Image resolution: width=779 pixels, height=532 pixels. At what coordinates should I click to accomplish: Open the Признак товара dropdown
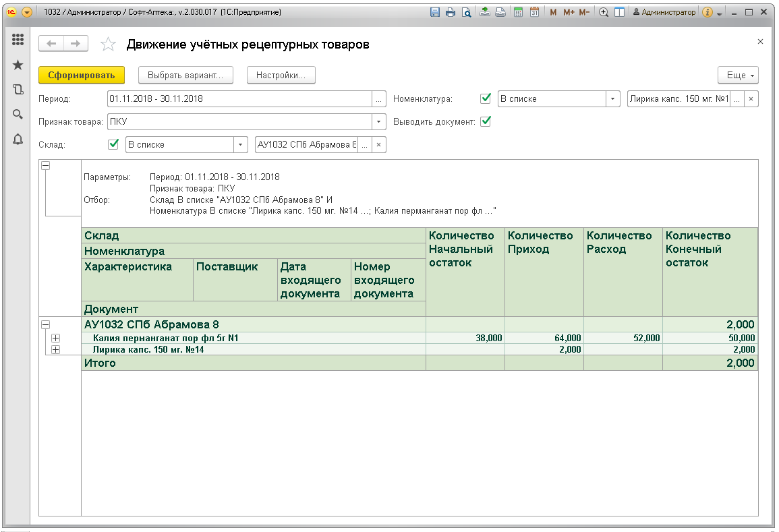[x=379, y=122]
